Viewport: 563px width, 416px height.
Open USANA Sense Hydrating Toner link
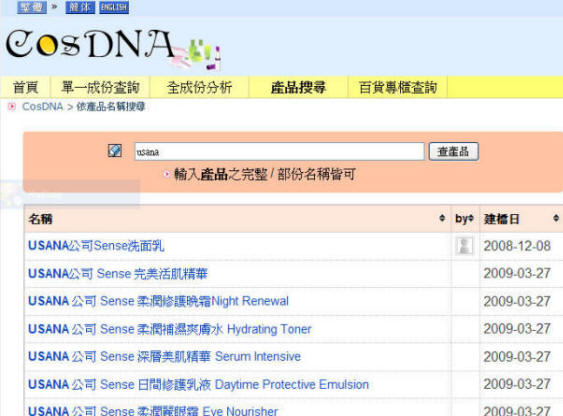[169, 329]
